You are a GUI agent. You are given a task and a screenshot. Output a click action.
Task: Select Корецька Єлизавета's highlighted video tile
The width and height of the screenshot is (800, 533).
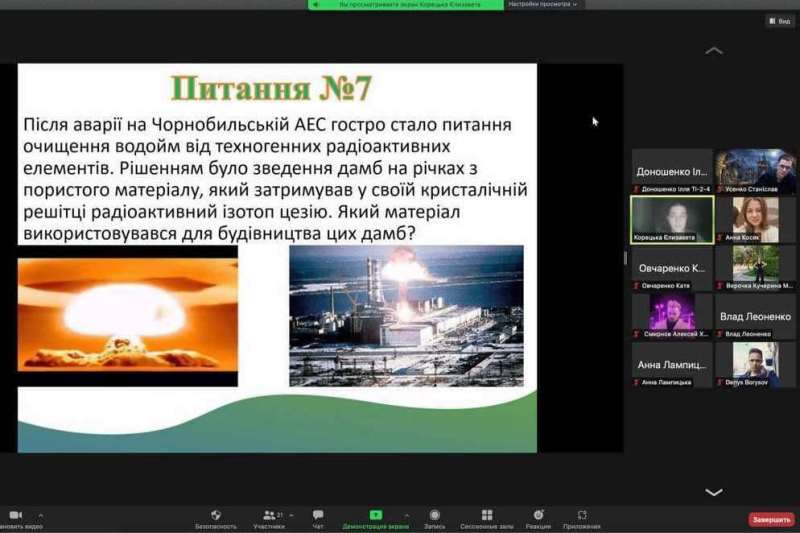point(672,219)
